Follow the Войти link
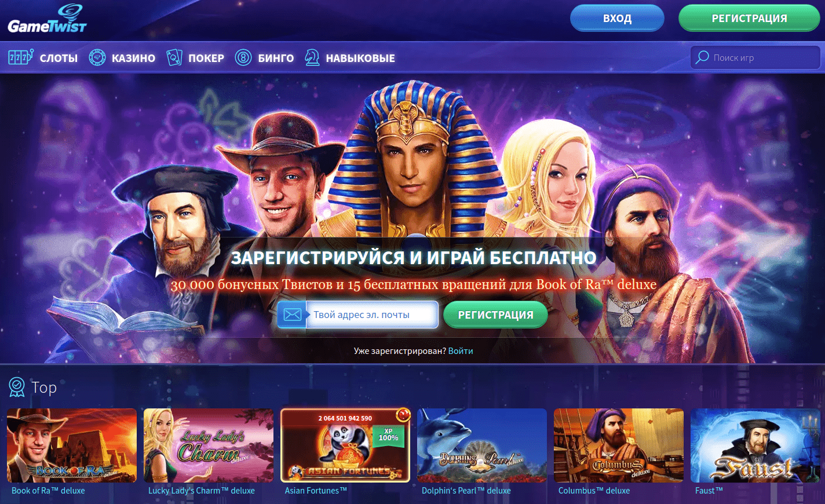 pyautogui.click(x=461, y=351)
